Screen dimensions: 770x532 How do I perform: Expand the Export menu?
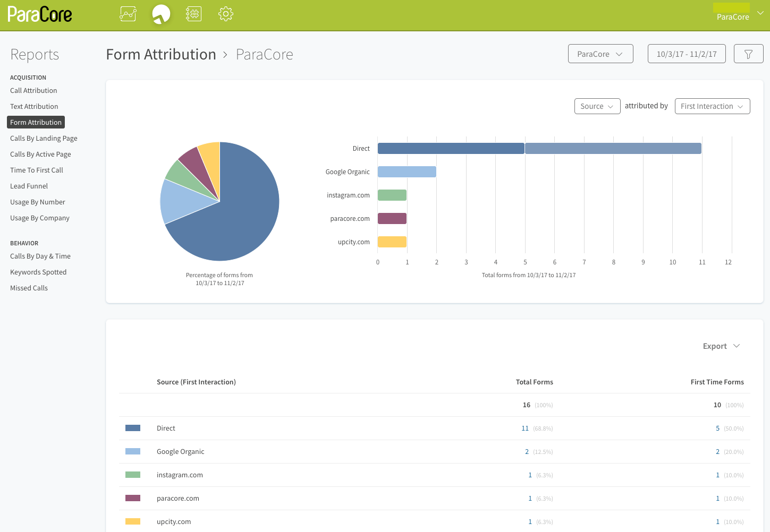(721, 346)
